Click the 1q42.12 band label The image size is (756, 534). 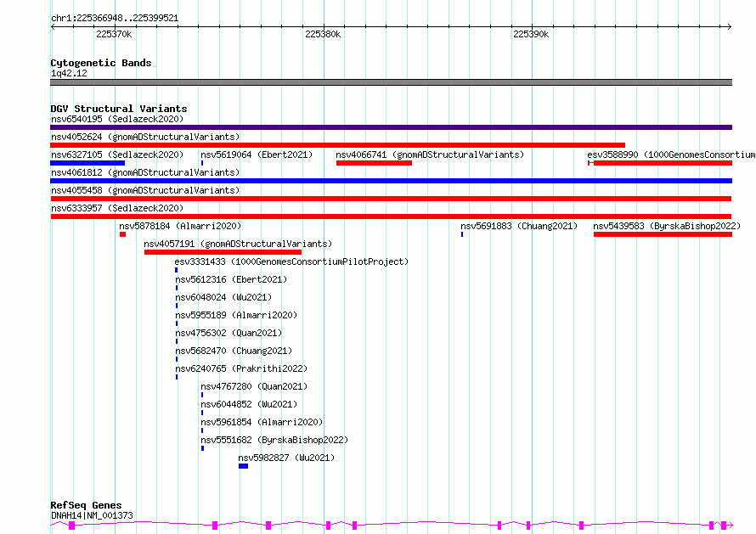(x=69, y=73)
